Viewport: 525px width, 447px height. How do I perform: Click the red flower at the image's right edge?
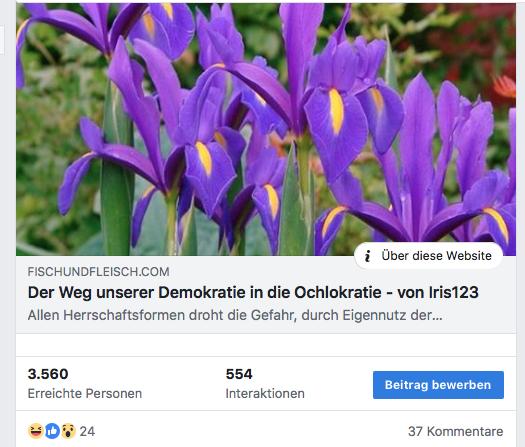505,86
